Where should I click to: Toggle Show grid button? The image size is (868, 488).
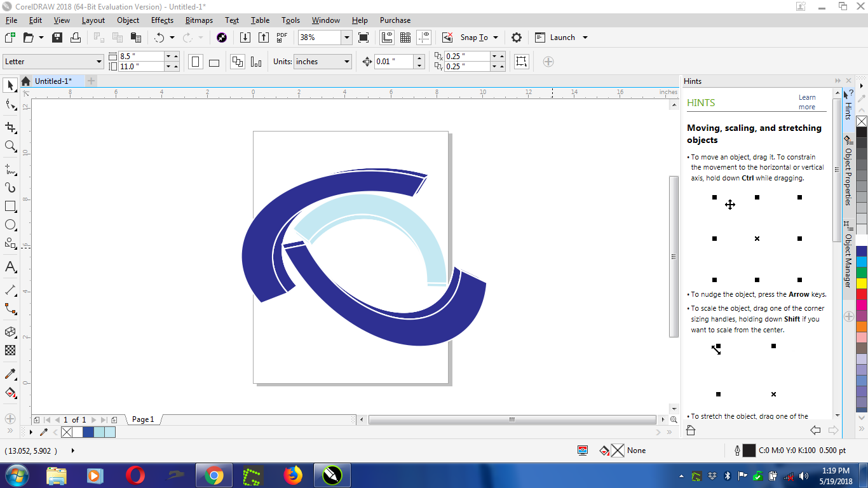pos(405,37)
